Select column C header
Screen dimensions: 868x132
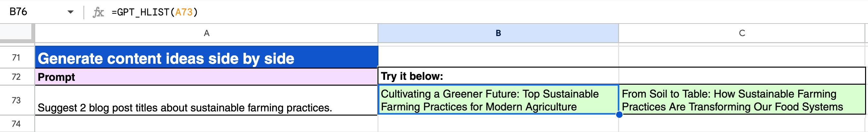742,33
